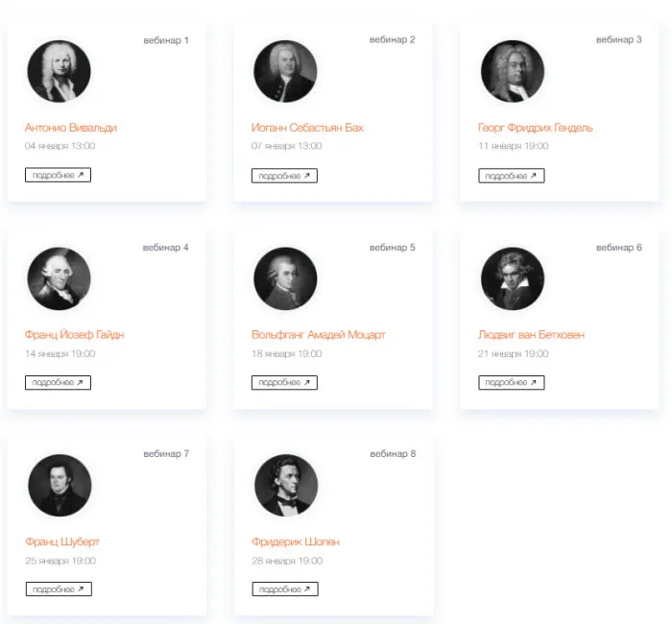The image size is (672, 624).
Task: Open details via 'подробнее' for Beethoven
Action: [511, 382]
